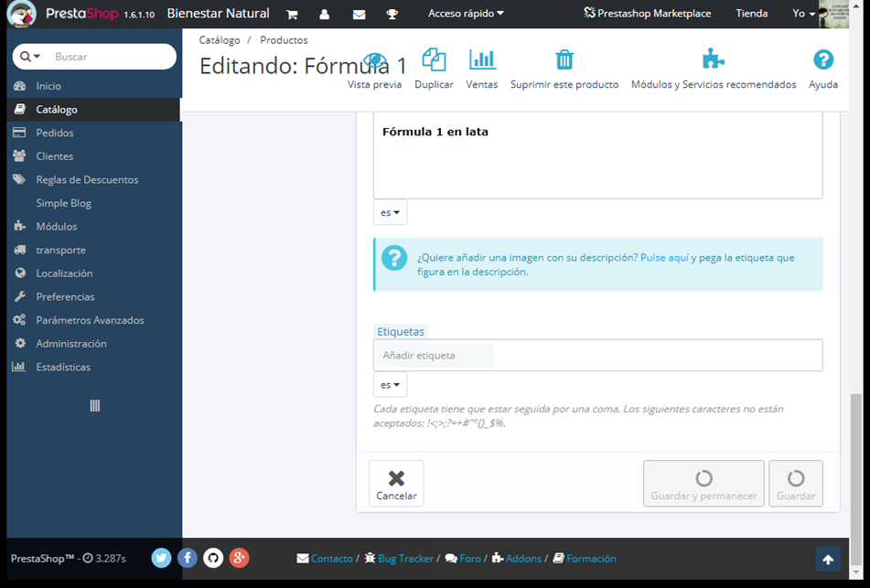Click Catálogo breadcrumb

click(220, 40)
